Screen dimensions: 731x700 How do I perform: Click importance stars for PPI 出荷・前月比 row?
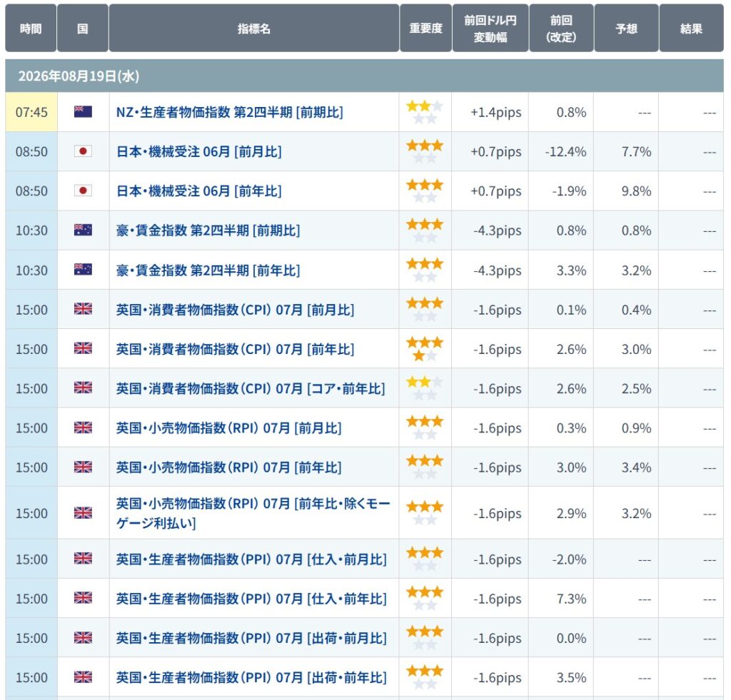coord(425,638)
